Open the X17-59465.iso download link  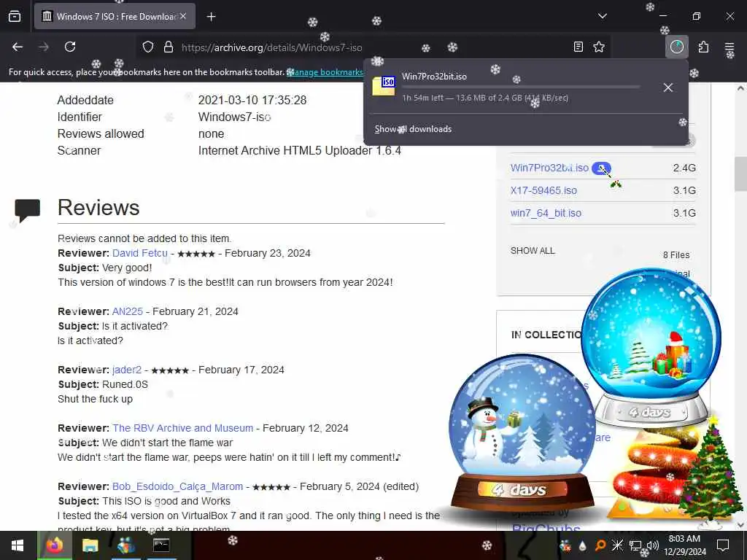(543, 190)
